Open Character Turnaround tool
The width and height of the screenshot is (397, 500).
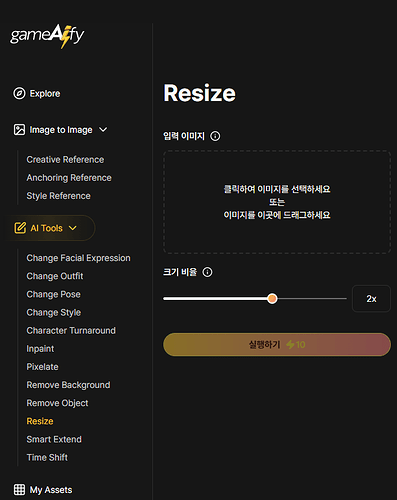click(71, 330)
